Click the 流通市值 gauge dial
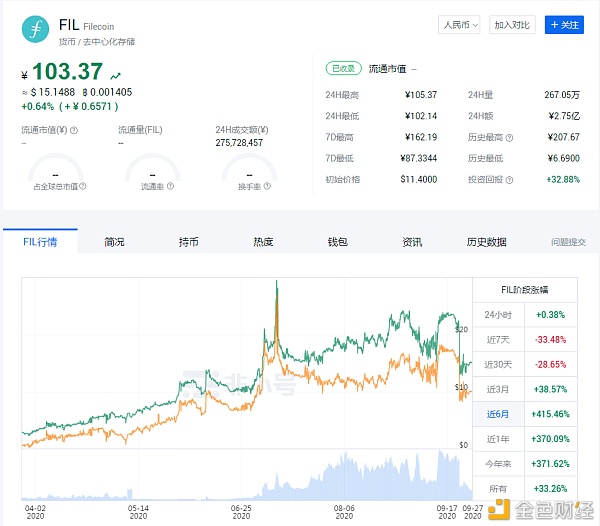The image size is (600, 526). click(x=56, y=168)
